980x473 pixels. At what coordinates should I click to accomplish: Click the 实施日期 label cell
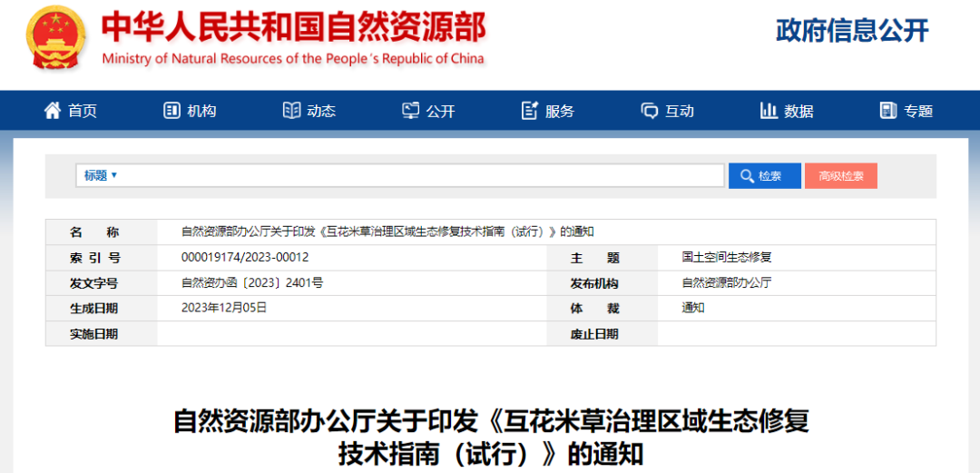coord(102,334)
